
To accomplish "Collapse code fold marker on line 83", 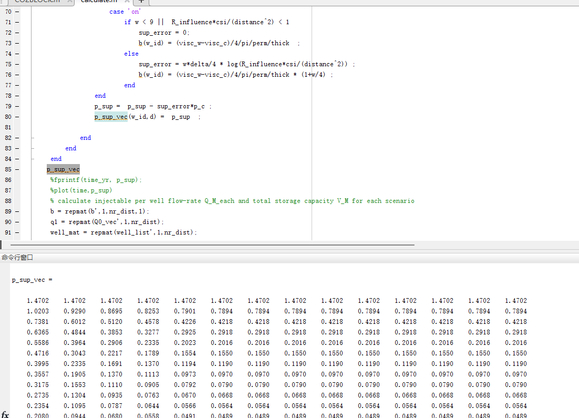I will (33, 148).
